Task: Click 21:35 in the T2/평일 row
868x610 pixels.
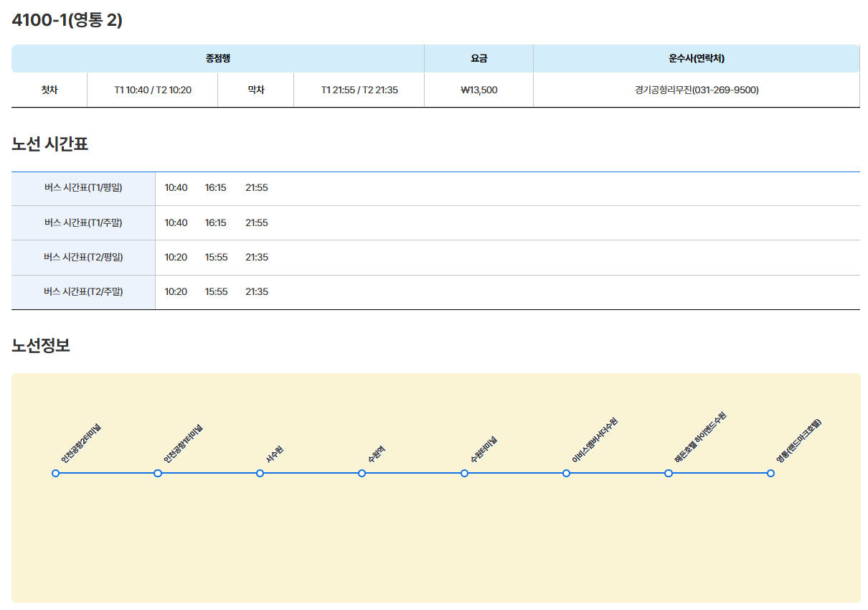Action: (x=257, y=257)
